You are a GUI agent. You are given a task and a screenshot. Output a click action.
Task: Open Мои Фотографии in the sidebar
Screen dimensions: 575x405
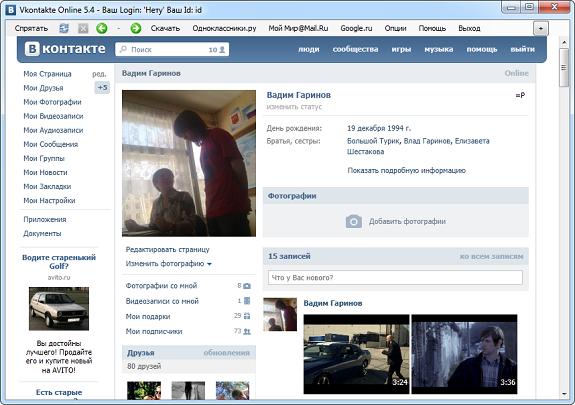[52, 102]
